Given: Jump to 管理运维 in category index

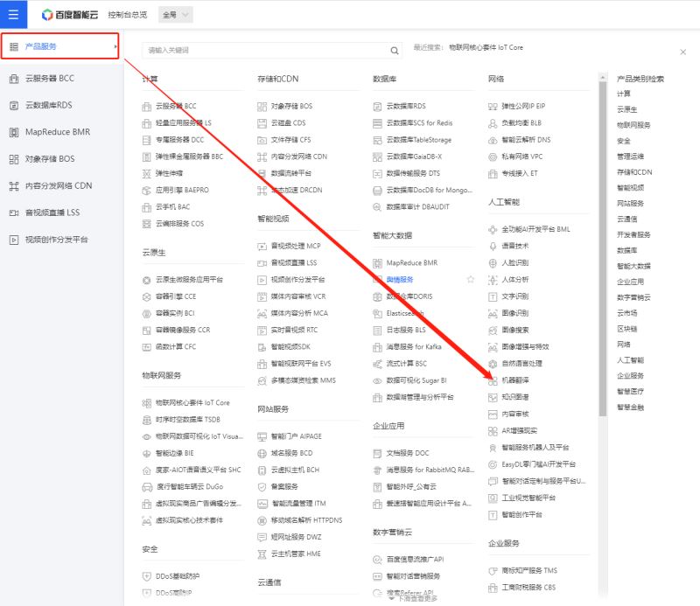Looking at the screenshot, I should coord(630,157).
